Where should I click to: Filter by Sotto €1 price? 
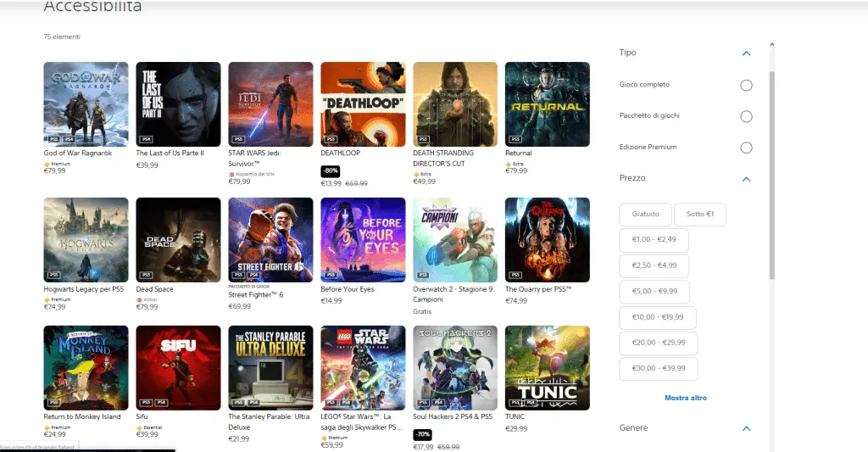700,215
